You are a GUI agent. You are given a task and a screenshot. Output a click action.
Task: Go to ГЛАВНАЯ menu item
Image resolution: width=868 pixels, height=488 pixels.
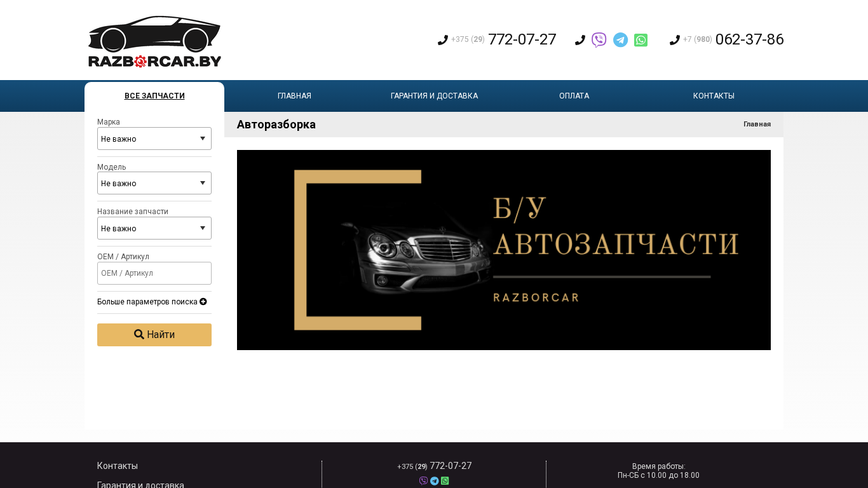[x=294, y=96]
